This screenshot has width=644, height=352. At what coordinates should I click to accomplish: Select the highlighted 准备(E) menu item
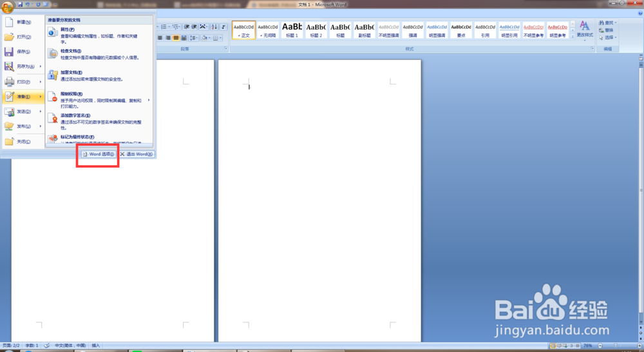tap(23, 97)
